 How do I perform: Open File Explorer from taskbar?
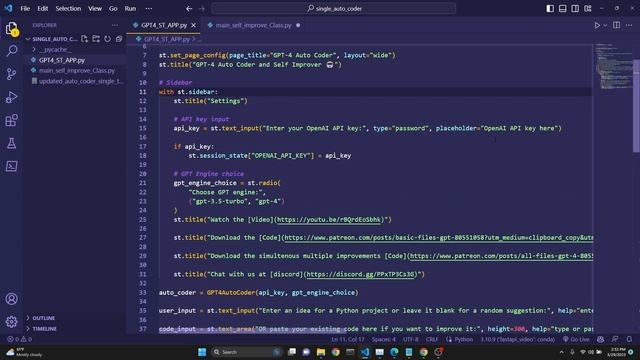[321, 352]
